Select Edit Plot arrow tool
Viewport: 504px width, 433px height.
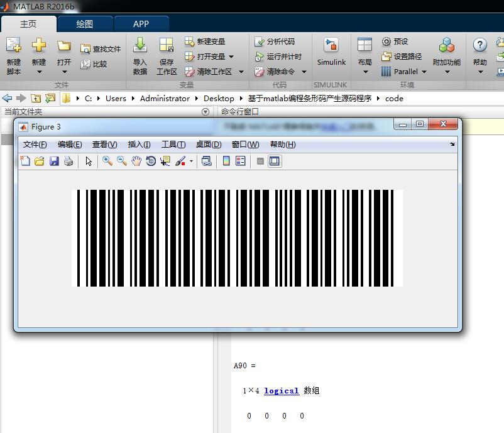click(x=89, y=161)
